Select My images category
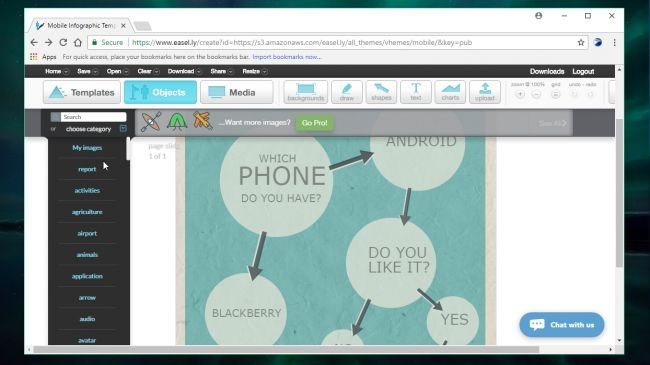The image size is (650, 365). click(x=87, y=148)
